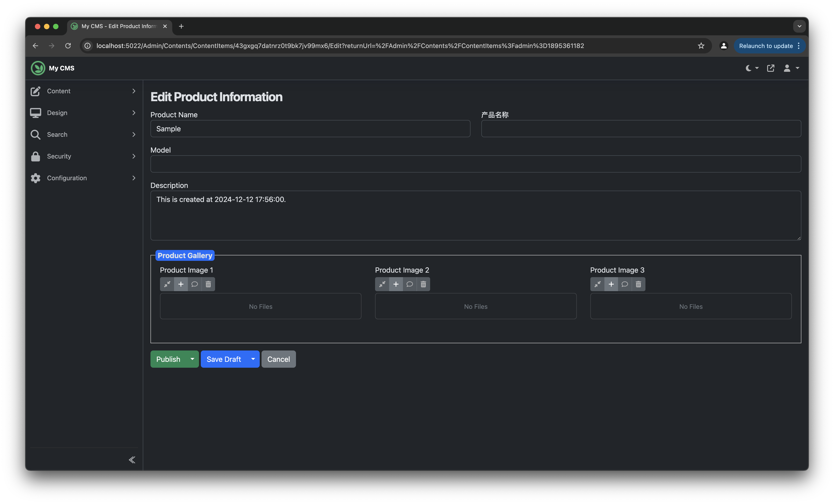Screen dimensions: 834x504
Task: Open the user account dropdown menu
Action: 791,68
